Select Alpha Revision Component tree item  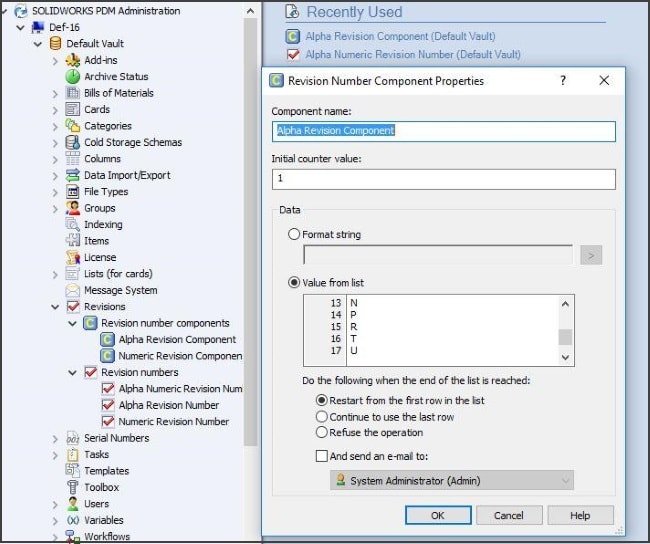177,340
